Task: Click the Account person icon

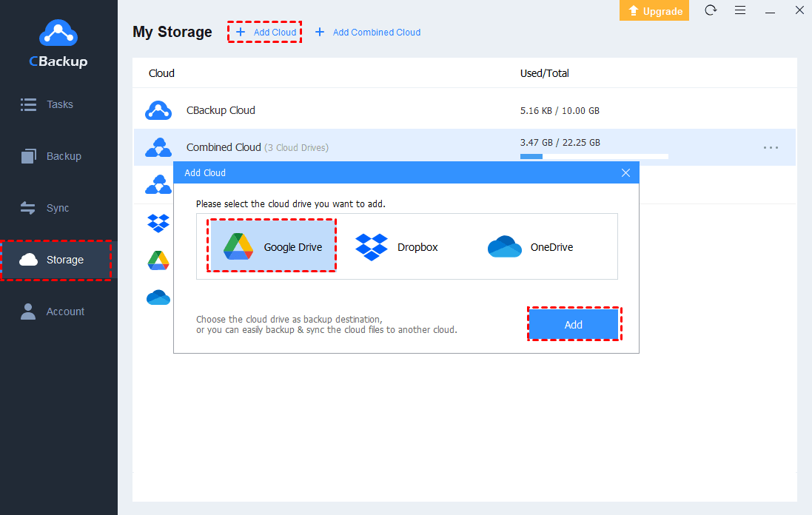Action: click(x=28, y=312)
